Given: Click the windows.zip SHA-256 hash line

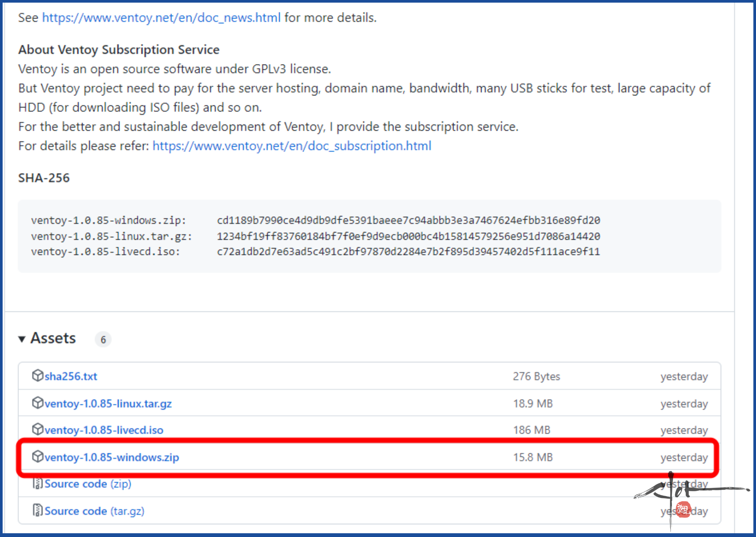Looking at the screenshot, I should (408, 220).
